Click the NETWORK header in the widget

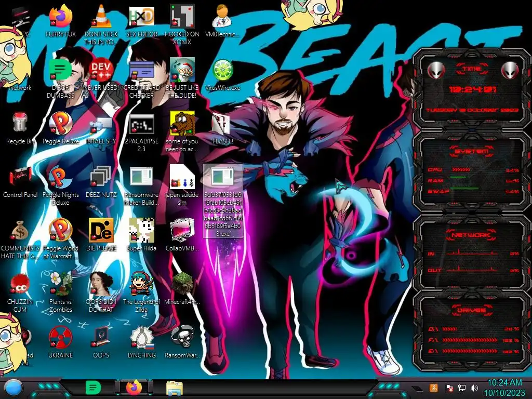pyautogui.click(x=471, y=235)
